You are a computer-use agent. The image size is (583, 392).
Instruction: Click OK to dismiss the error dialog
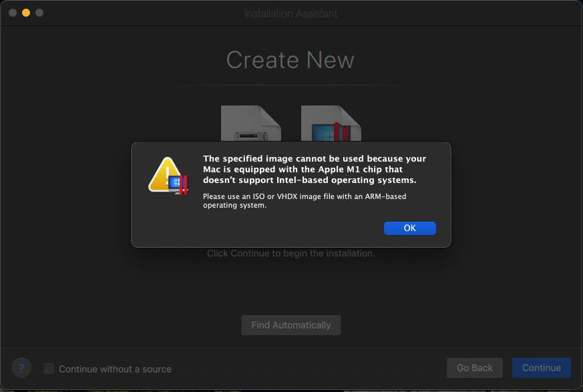pos(410,228)
